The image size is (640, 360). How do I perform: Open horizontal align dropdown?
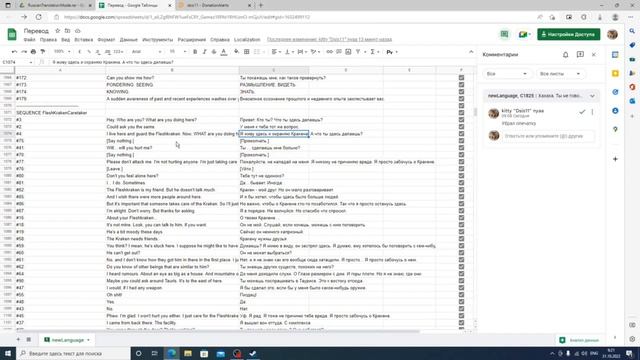point(276,52)
